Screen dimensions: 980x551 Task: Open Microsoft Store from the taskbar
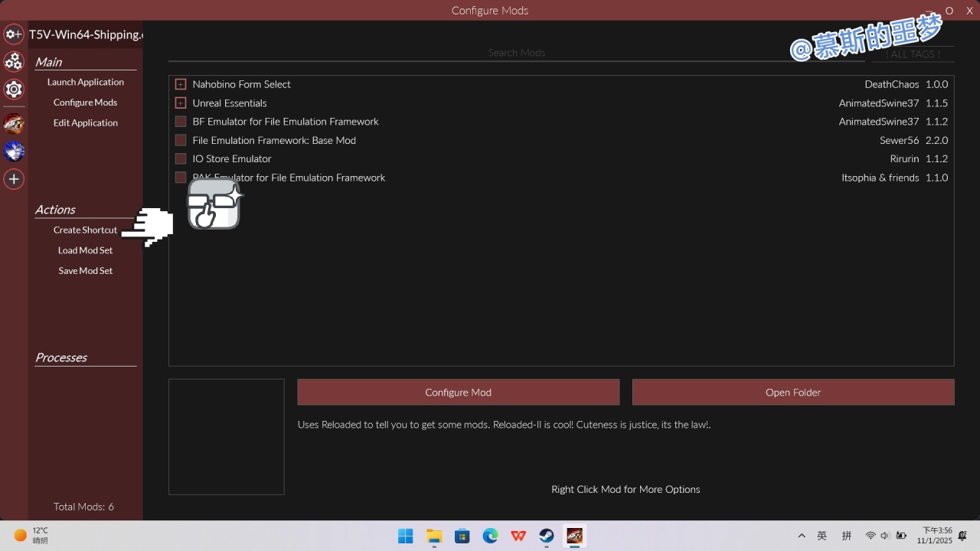click(462, 536)
